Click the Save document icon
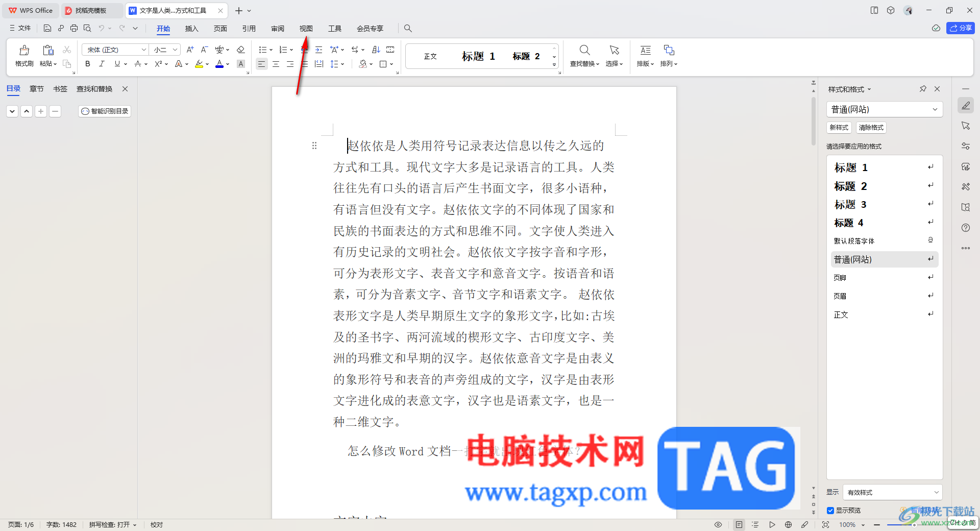The image size is (980, 531). click(47, 29)
